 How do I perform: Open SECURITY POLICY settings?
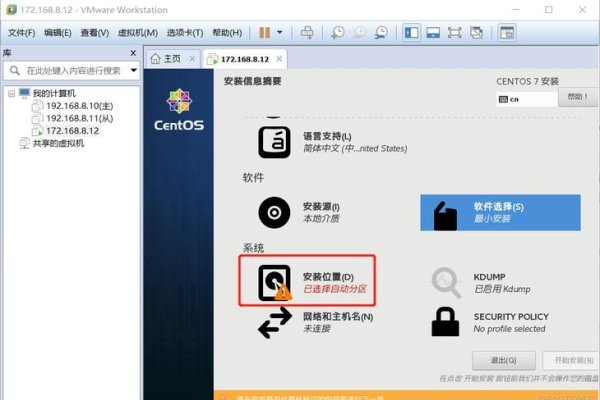tap(490, 323)
